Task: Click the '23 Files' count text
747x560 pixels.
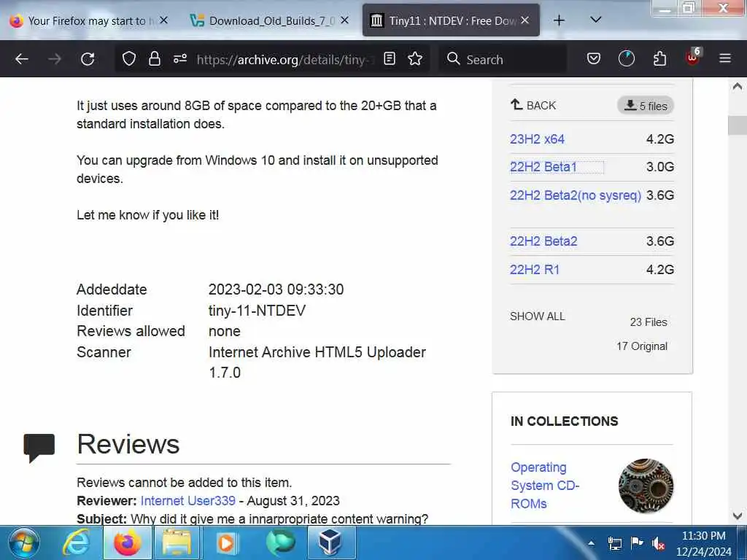Action: pos(649,322)
